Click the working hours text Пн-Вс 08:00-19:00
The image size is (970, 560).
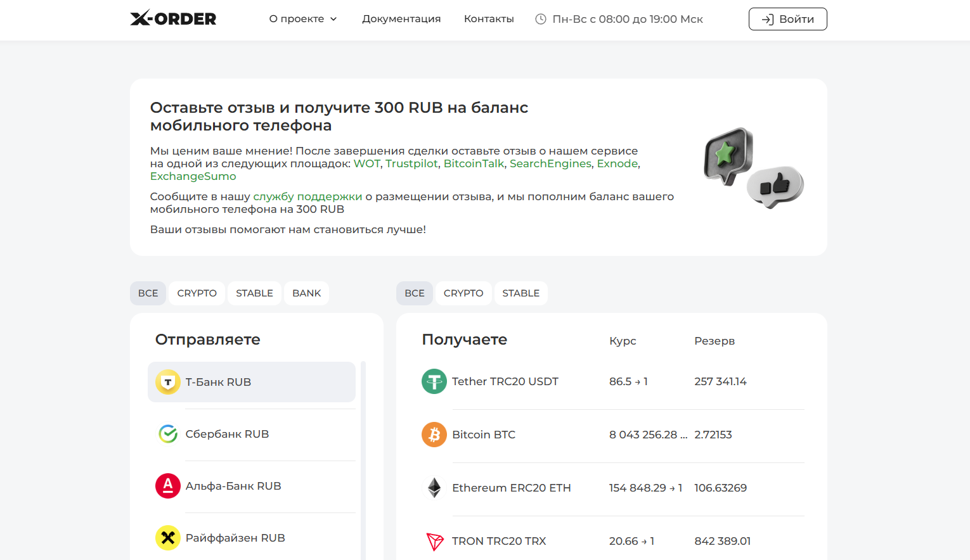[x=628, y=19]
